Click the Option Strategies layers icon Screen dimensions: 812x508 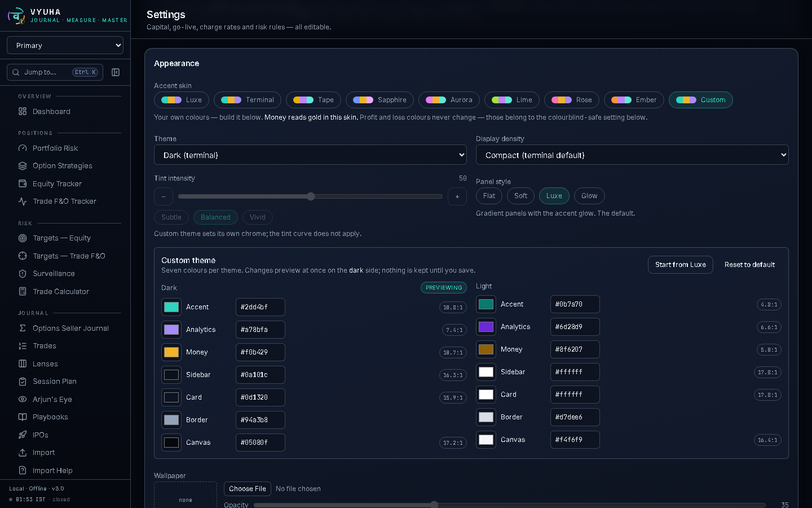[23, 166]
